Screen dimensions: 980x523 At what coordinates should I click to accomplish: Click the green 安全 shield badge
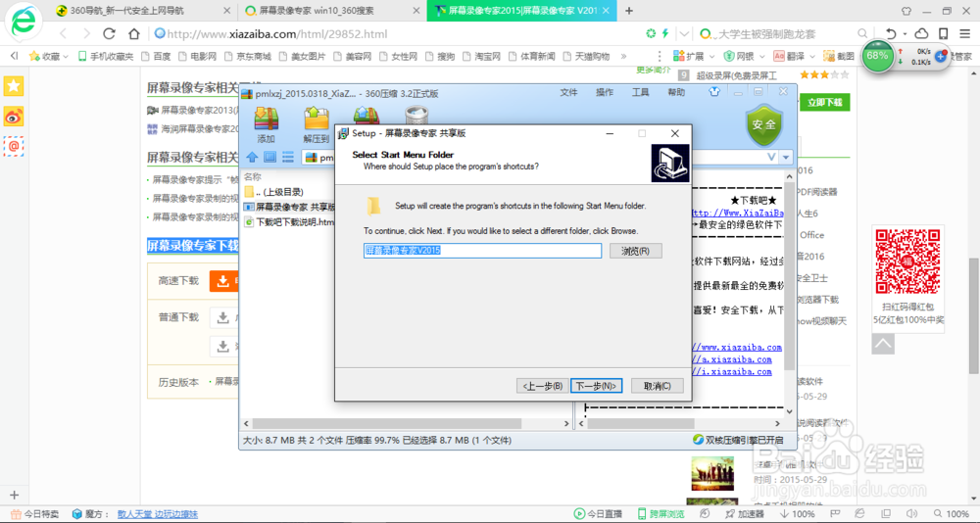click(763, 124)
